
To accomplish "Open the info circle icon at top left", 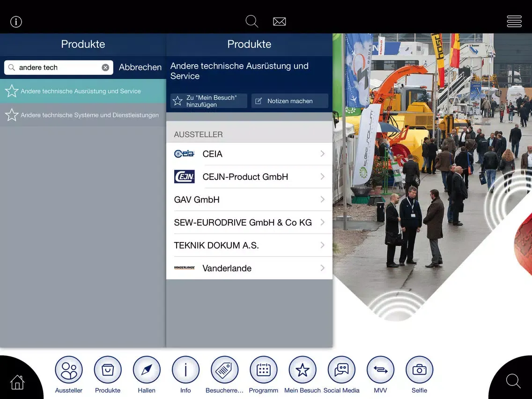I will [16, 22].
